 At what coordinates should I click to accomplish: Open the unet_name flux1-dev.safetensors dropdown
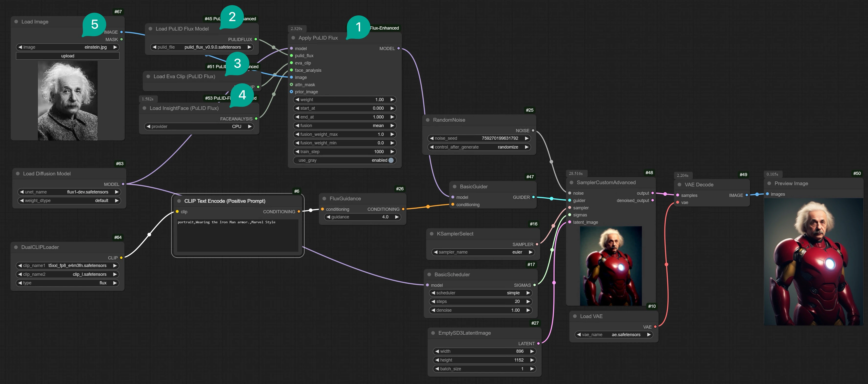point(69,192)
